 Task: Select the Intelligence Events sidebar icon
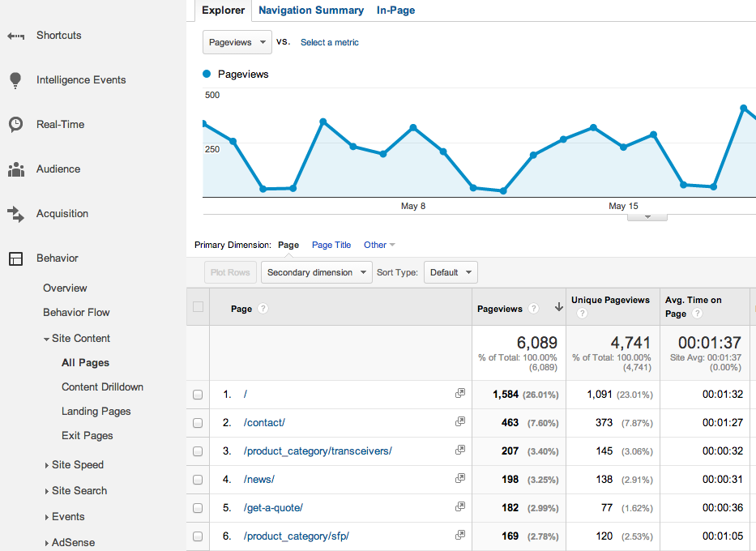point(16,79)
